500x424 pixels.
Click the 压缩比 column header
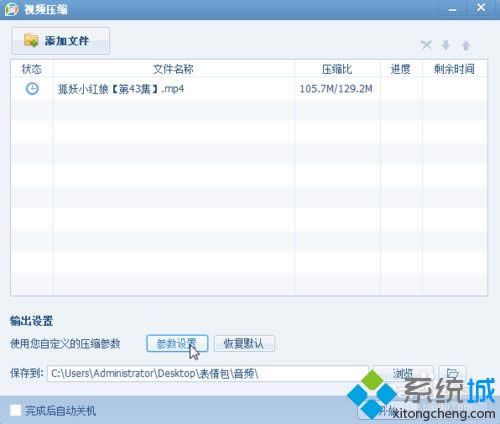(337, 69)
